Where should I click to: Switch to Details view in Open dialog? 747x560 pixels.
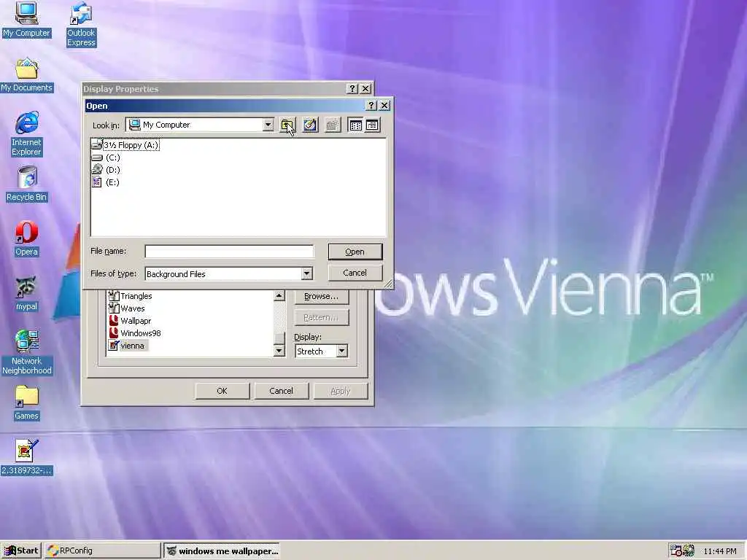(372, 125)
